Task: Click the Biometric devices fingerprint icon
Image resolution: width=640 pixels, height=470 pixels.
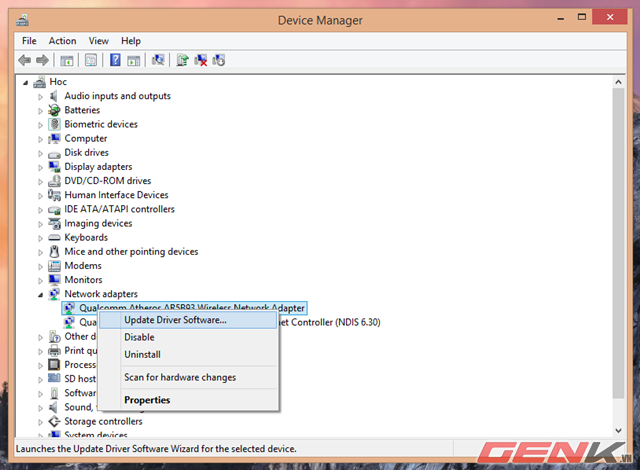Action: pyautogui.click(x=55, y=124)
